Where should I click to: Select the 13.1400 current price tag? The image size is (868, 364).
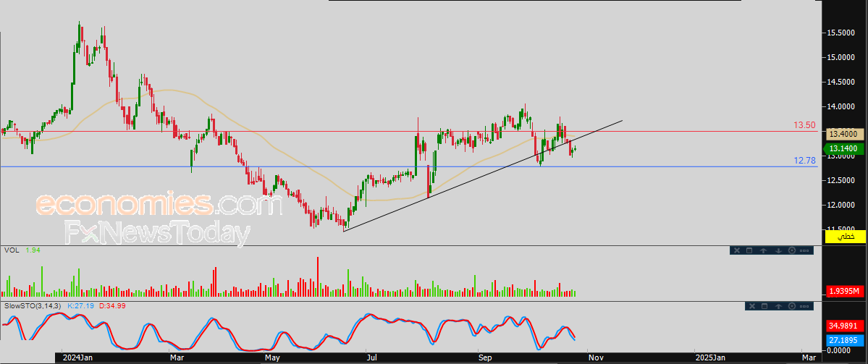845,149
